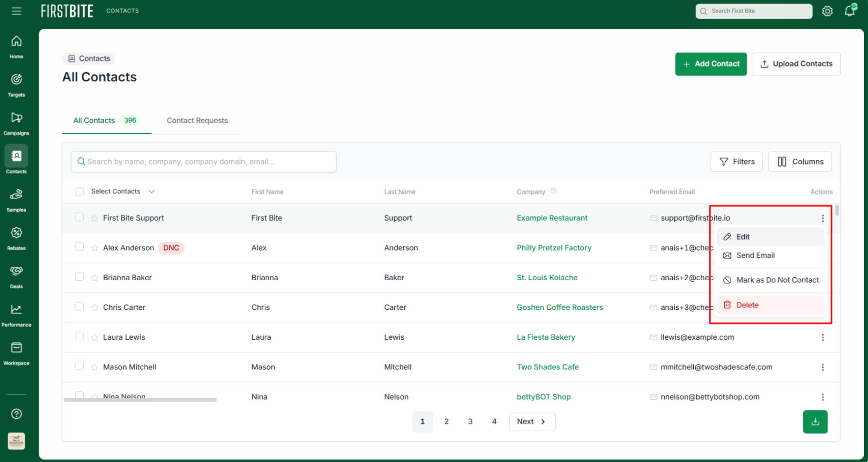Check the Laura Lewis row checkbox

[x=79, y=336]
